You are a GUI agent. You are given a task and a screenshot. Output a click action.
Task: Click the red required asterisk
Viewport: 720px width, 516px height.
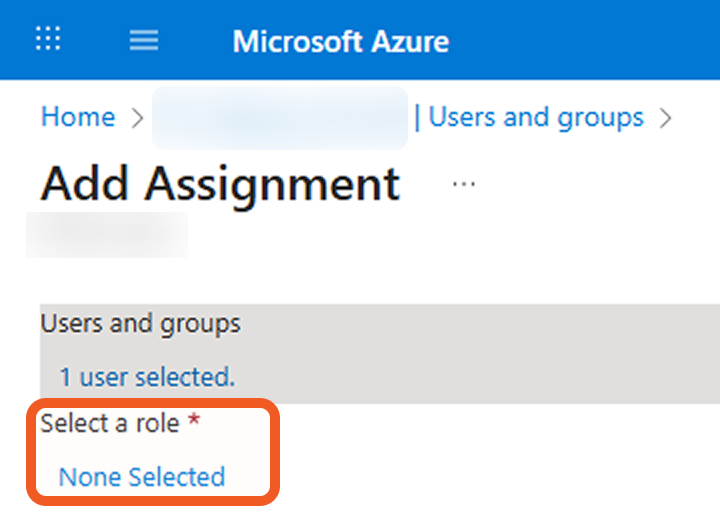click(x=194, y=424)
